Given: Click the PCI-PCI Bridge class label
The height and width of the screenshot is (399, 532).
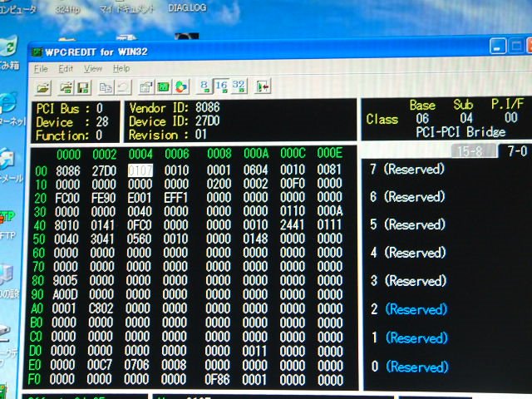Looking at the screenshot, I should pyautogui.click(x=461, y=131).
